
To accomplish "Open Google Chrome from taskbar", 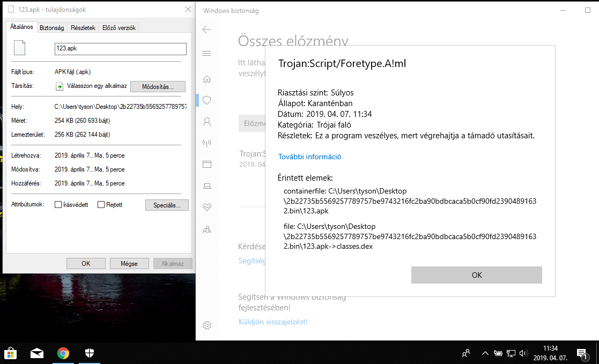I will click(63, 353).
